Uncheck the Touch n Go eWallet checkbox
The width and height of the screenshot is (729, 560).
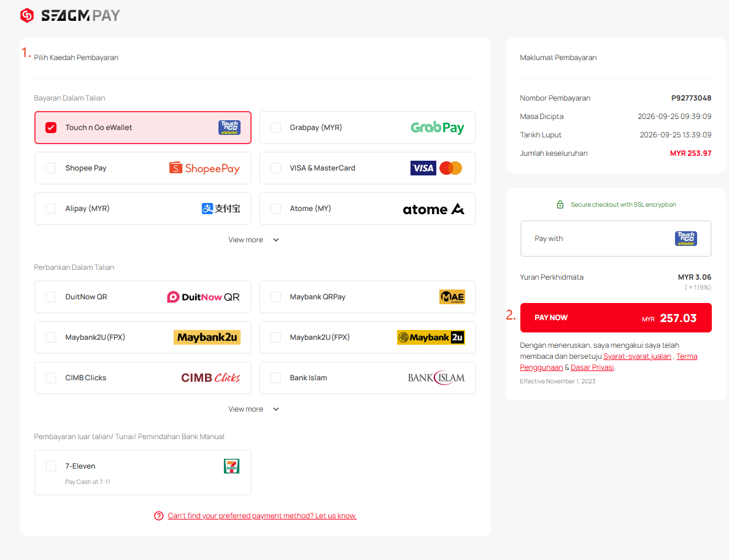tap(51, 128)
